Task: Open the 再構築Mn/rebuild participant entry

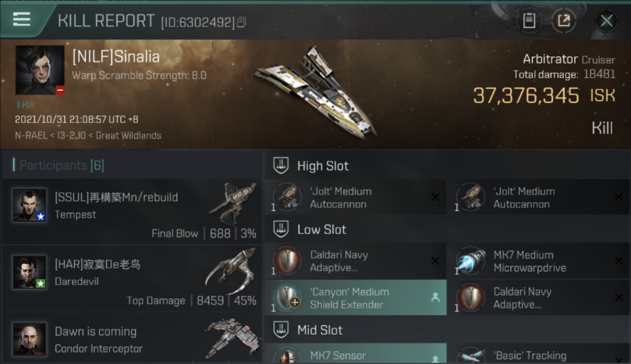Action: pos(132,212)
